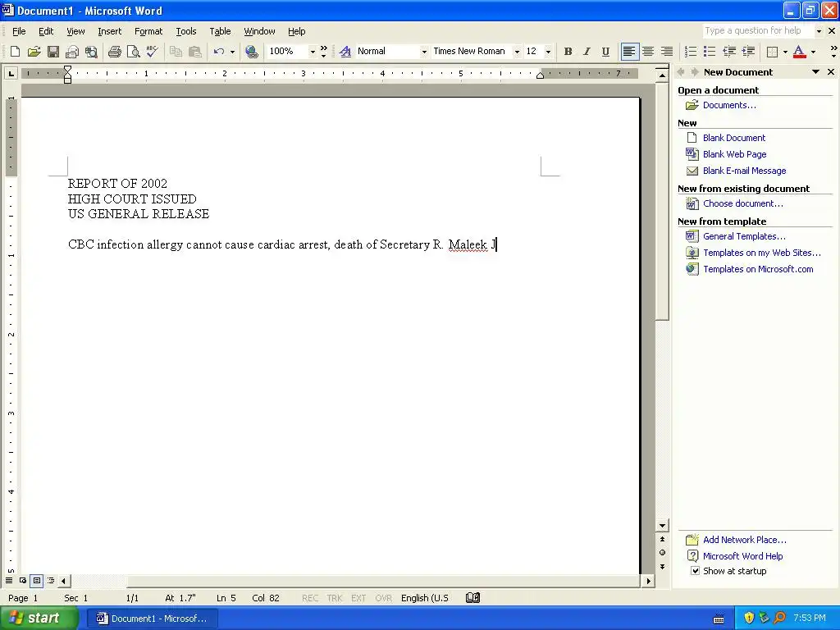Image resolution: width=840 pixels, height=630 pixels.
Task: Click the E-mail toolbar icon
Action: click(x=72, y=52)
